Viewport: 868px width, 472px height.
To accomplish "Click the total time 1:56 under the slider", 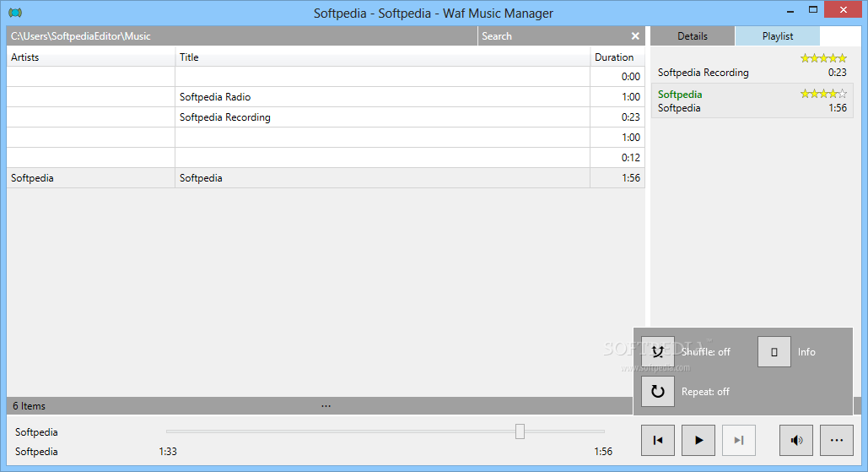I will [603, 452].
